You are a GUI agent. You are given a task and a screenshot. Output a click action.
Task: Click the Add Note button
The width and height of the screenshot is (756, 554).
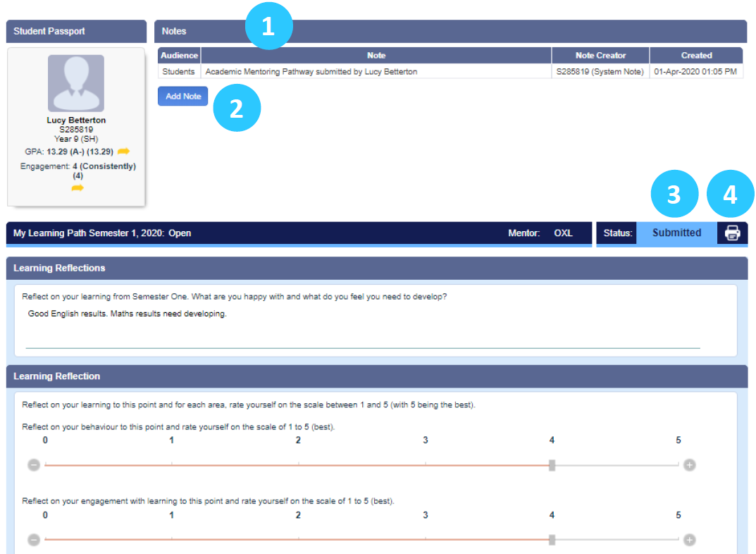182,96
